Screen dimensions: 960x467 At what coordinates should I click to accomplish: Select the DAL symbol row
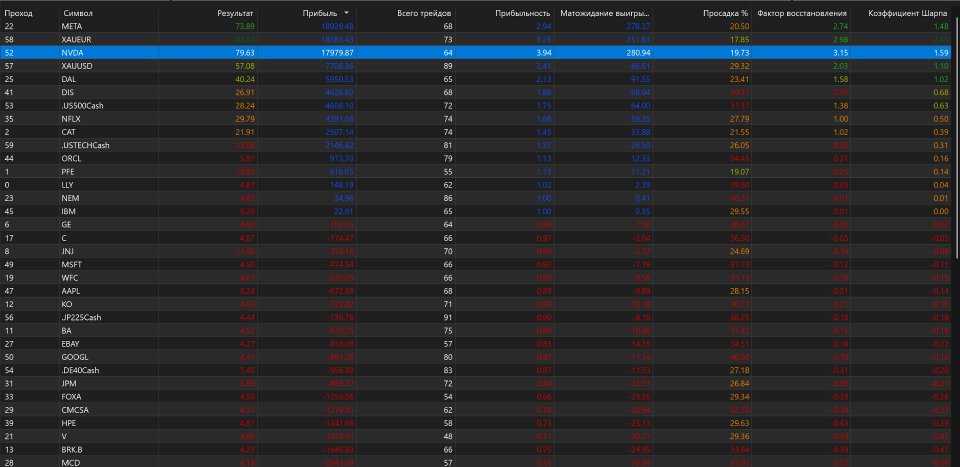pos(476,79)
